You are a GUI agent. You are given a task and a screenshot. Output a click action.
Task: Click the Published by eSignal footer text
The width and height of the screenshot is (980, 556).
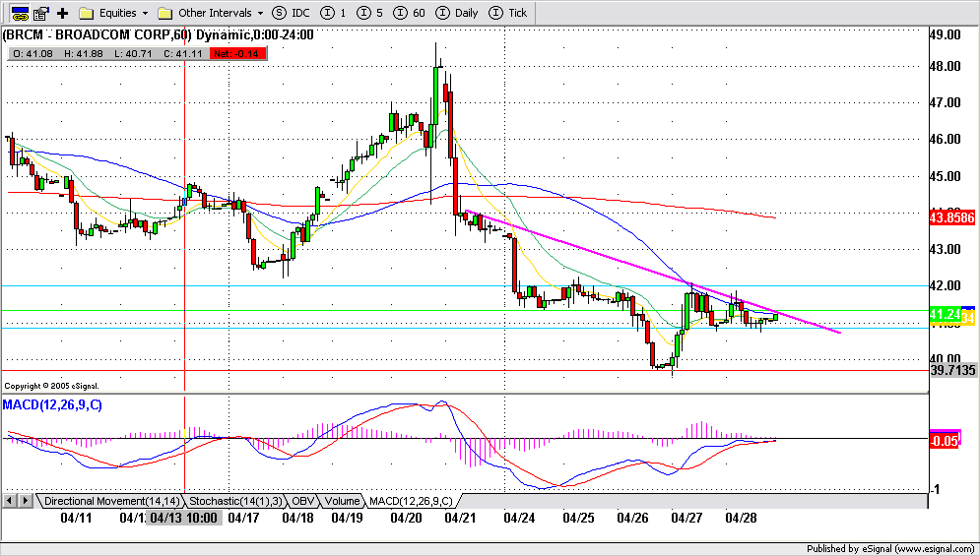pyautogui.click(x=892, y=548)
